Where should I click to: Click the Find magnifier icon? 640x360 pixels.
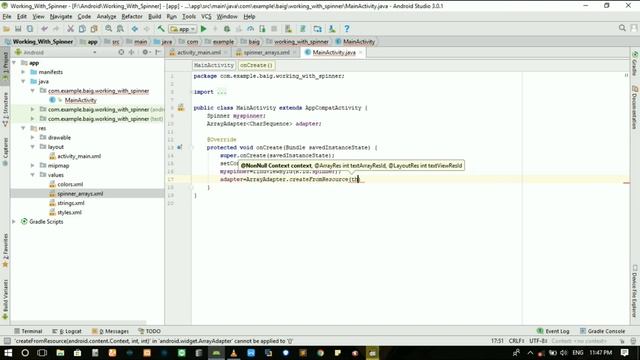108,29
